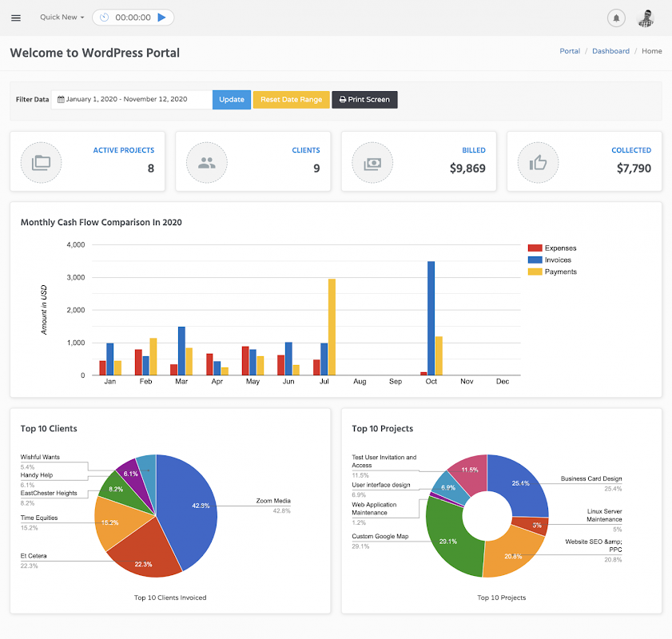Click the Active Projects folder icon
The image size is (672, 639).
coord(41,163)
